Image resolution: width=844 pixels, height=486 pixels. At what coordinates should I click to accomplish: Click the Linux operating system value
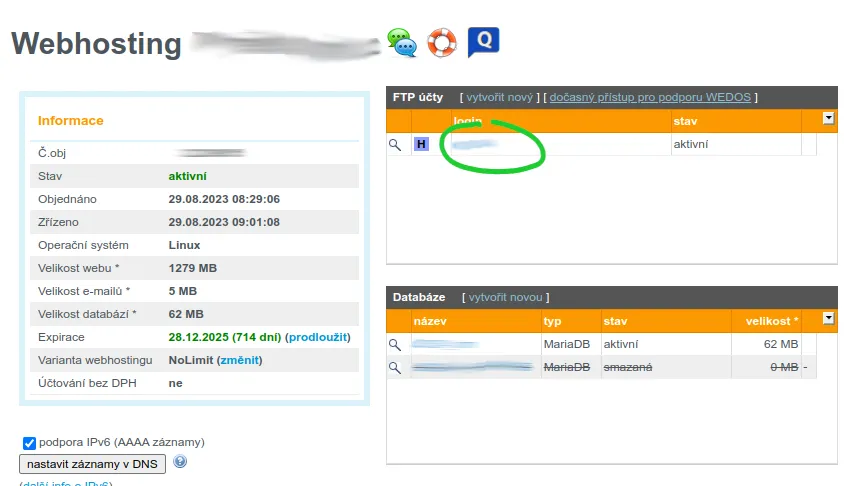click(x=184, y=245)
